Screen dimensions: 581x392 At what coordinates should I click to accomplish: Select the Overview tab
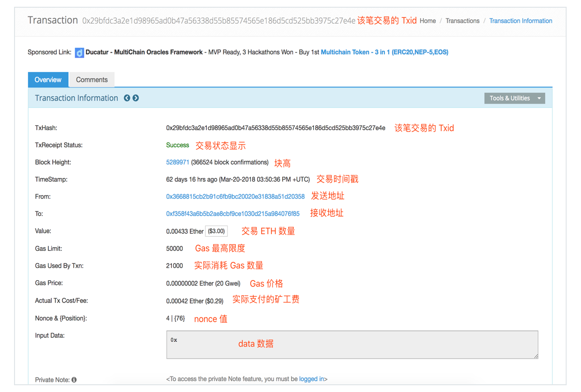click(x=47, y=79)
